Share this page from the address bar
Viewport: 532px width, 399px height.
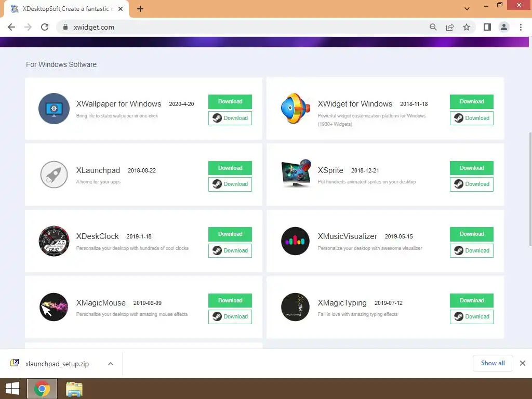pos(450,27)
